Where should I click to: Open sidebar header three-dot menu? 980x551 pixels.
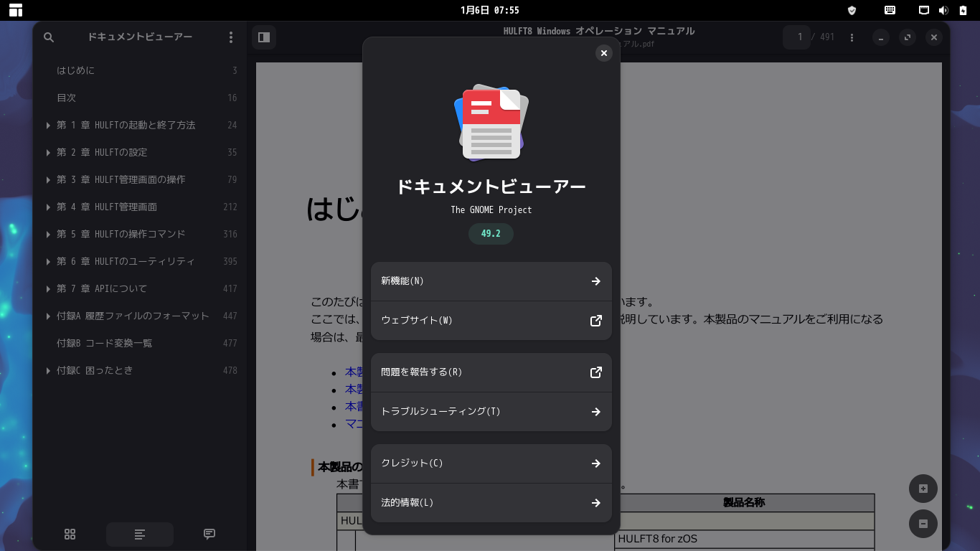pos(230,37)
